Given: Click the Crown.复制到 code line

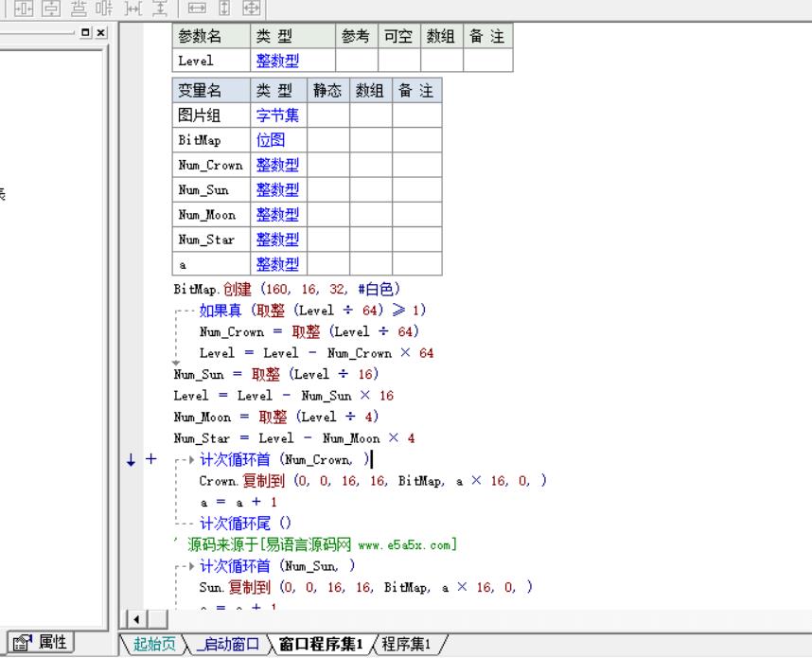Looking at the screenshot, I should pos(373,480).
